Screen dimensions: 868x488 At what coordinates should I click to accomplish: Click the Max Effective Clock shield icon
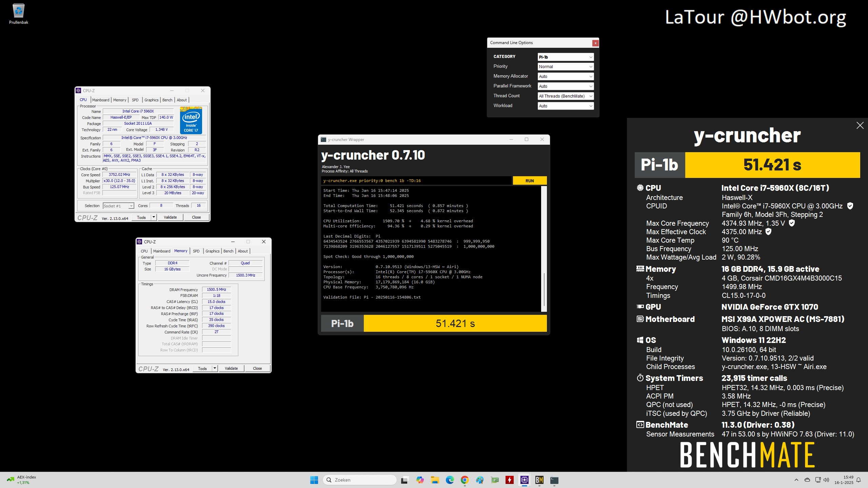pyautogui.click(x=769, y=231)
